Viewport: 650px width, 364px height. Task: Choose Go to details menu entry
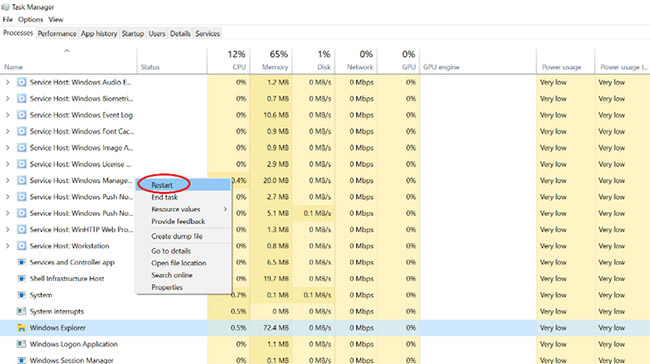(183, 251)
